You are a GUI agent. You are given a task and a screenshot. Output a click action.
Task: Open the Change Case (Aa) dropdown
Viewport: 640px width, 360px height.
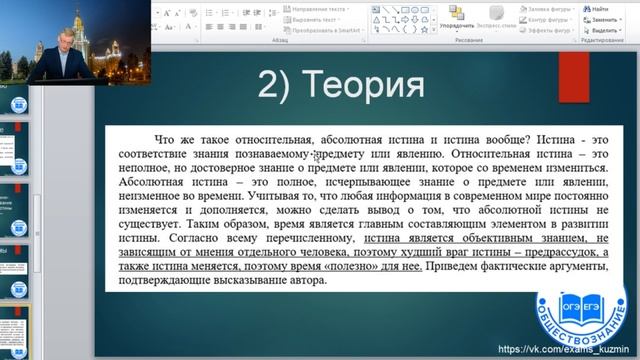tap(169, 27)
